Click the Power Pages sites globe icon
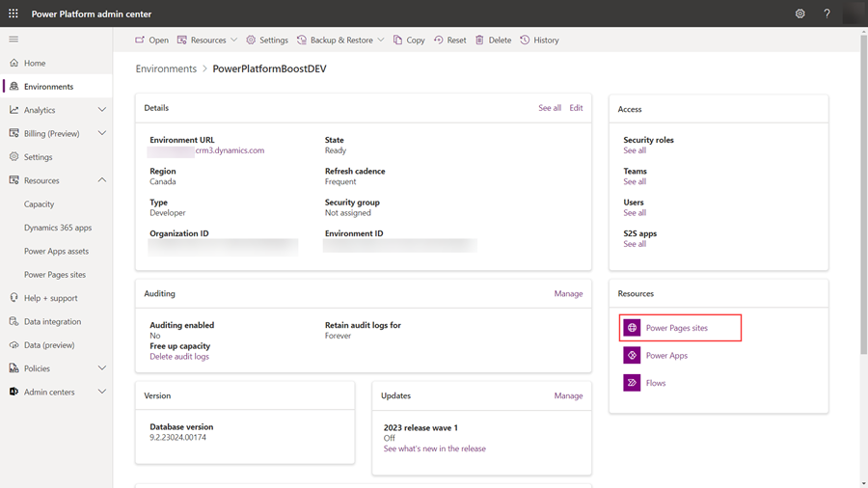 632,328
